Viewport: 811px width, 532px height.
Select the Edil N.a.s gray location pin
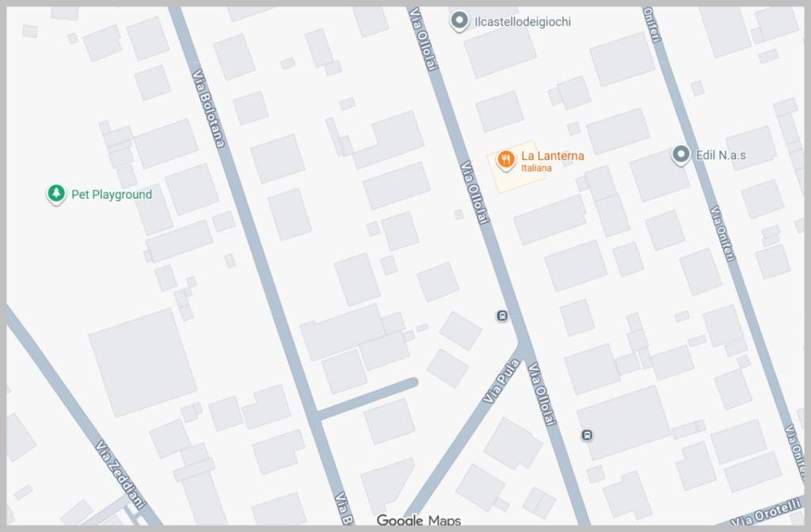[x=681, y=154]
